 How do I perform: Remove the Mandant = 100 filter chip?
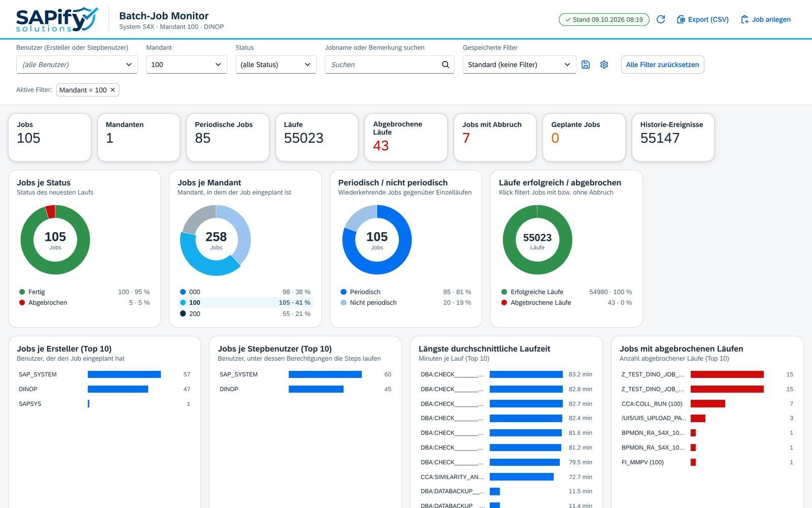(x=113, y=90)
